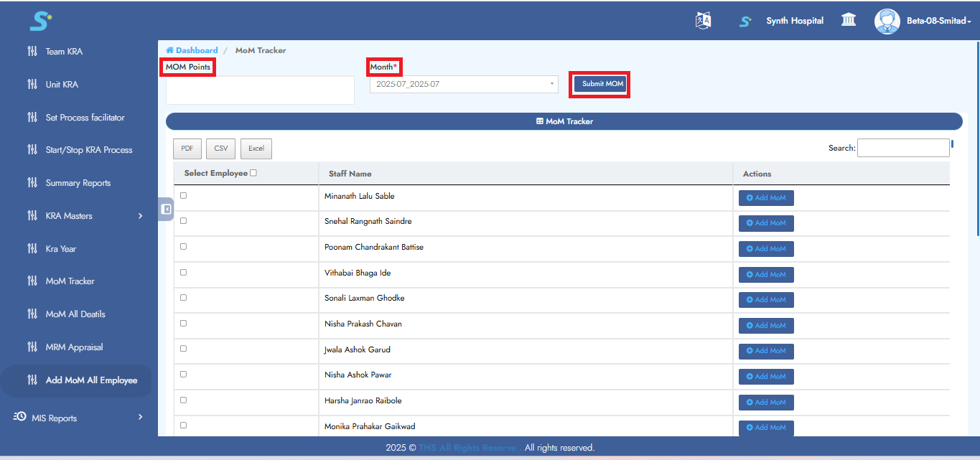
Task: Go to Summary Reports in sidebar
Action: click(x=78, y=183)
